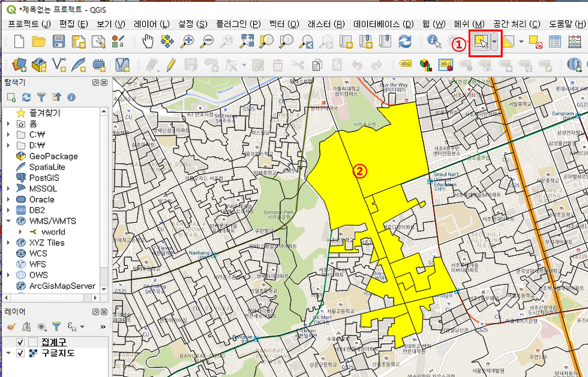This screenshot has width=588, height=377.
Task: Open the Identify Features tool
Action: [433, 41]
